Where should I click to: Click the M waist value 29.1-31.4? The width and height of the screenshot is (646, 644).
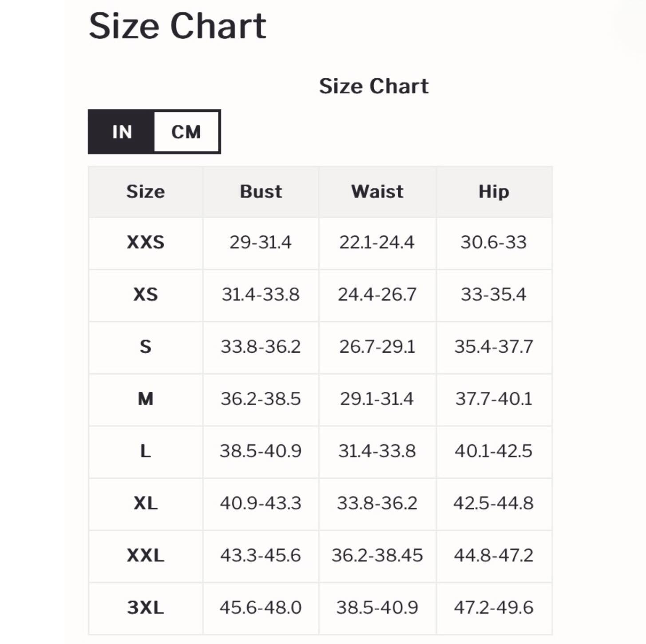pos(377,399)
